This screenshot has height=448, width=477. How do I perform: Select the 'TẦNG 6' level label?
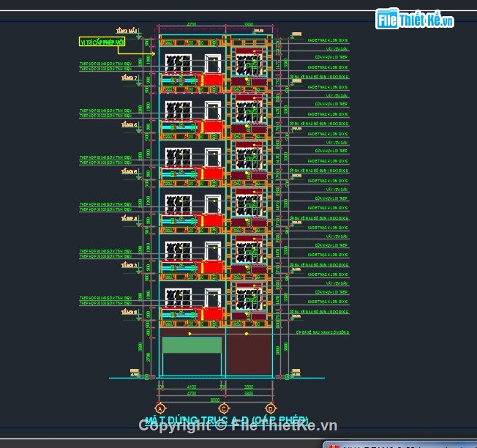[129, 124]
